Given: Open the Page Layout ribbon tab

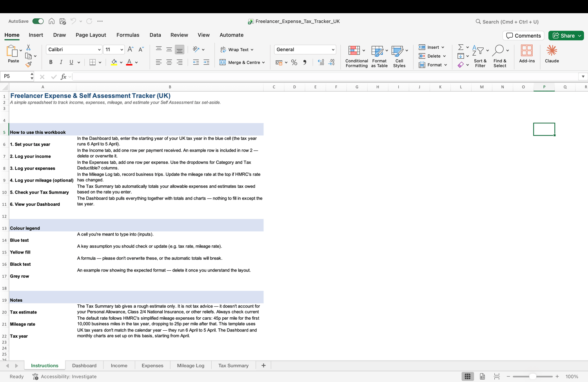Looking at the screenshot, I should 91,35.
